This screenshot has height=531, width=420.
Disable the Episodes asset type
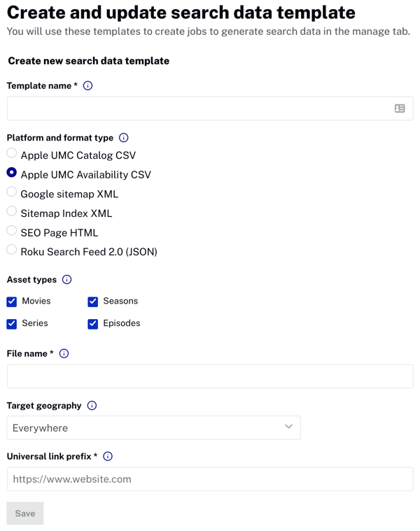tap(93, 324)
